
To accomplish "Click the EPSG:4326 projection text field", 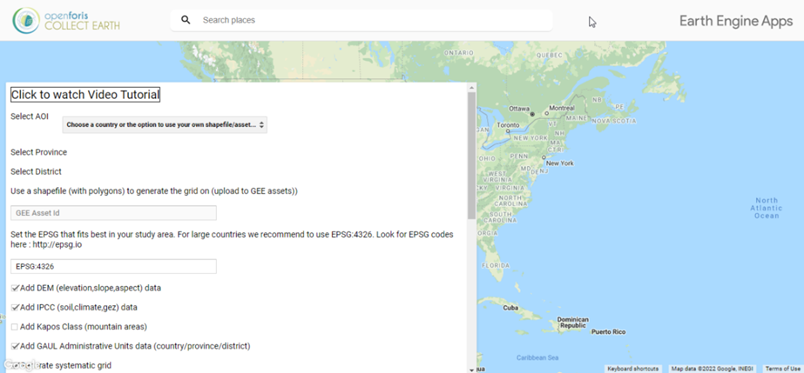I will (x=113, y=267).
